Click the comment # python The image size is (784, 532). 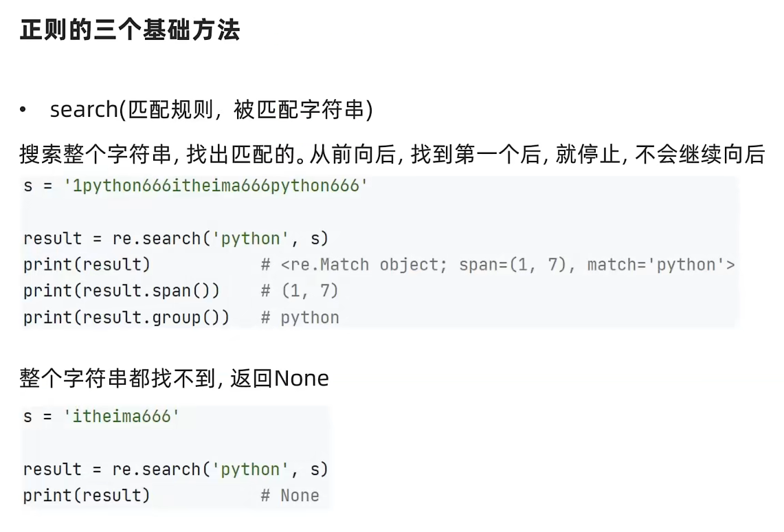click(x=300, y=318)
